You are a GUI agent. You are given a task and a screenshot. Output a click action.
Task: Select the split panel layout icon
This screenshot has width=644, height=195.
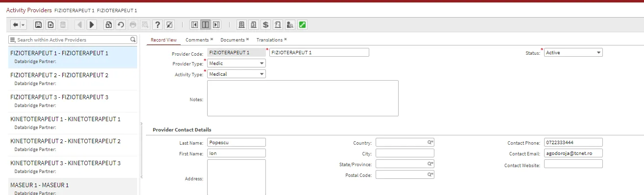(x=205, y=24)
